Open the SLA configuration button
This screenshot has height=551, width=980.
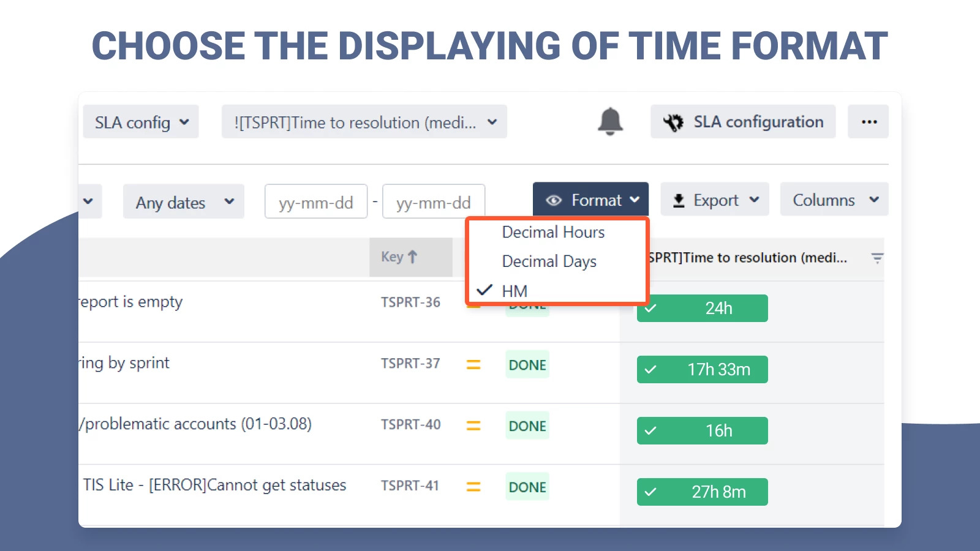click(x=743, y=121)
